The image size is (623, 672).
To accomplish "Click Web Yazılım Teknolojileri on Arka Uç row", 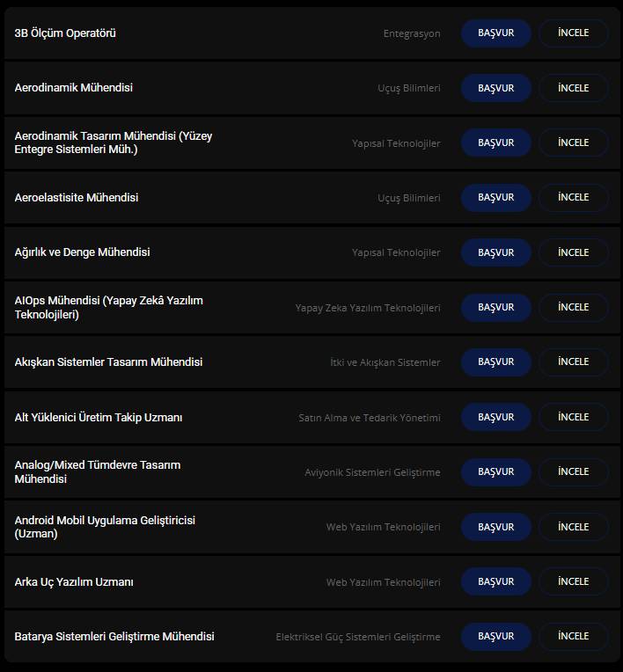I will point(384,582).
